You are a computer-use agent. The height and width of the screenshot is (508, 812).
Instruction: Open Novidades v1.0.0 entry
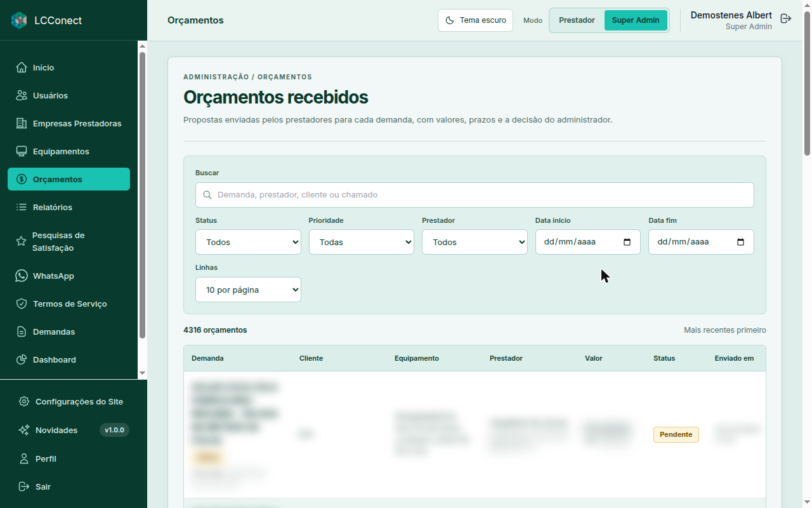[74, 430]
